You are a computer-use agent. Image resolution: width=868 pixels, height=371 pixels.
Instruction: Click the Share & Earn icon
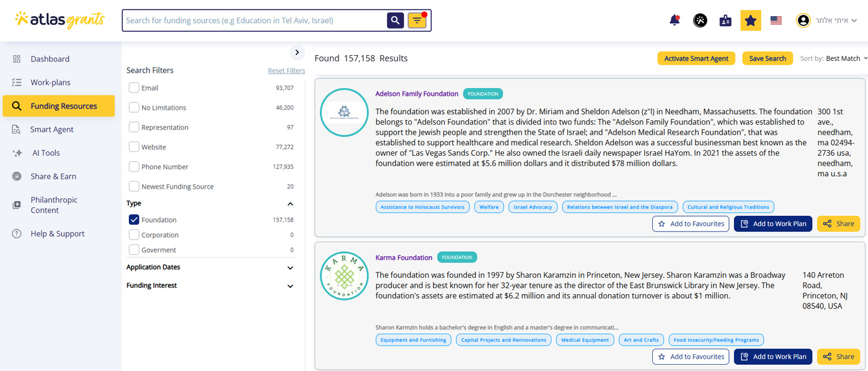click(x=17, y=176)
